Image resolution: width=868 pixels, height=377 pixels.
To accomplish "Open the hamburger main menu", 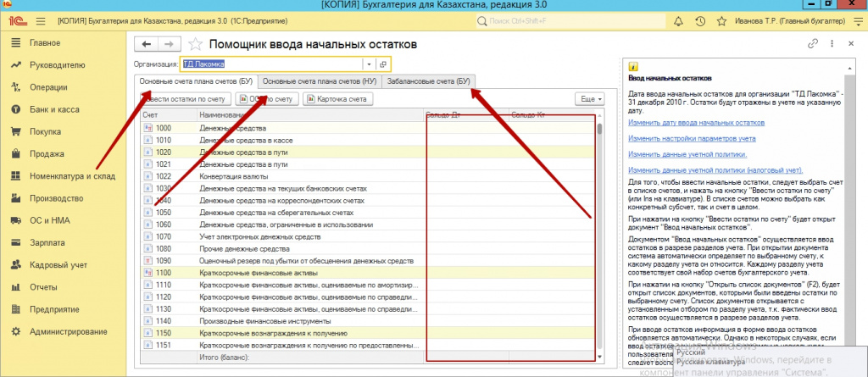I will coord(41,21).
